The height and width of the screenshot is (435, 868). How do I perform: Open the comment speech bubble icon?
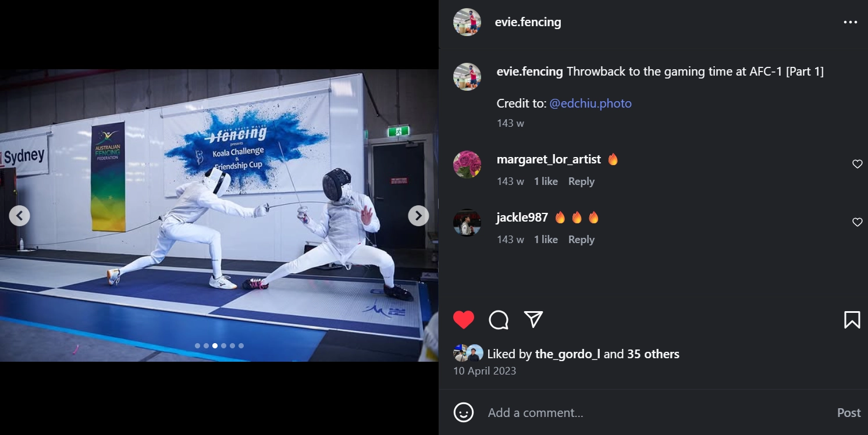(499, 320)
